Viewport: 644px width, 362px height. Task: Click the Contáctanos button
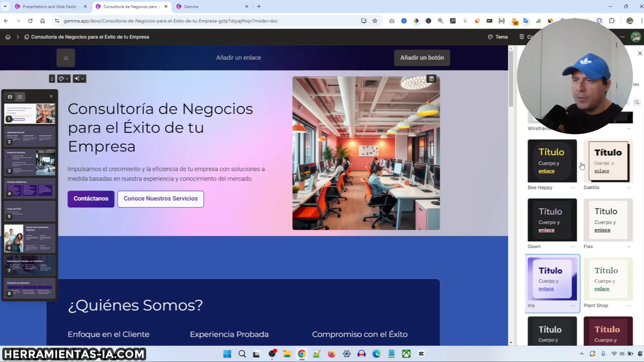pyautogui.click(x=91, y=199)
